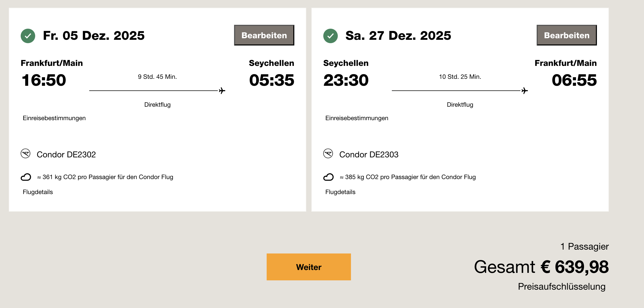Click the Condor logo next to DE2302
Image resolution: width=644 pixels, height=308 pixels.
[26, 154]
